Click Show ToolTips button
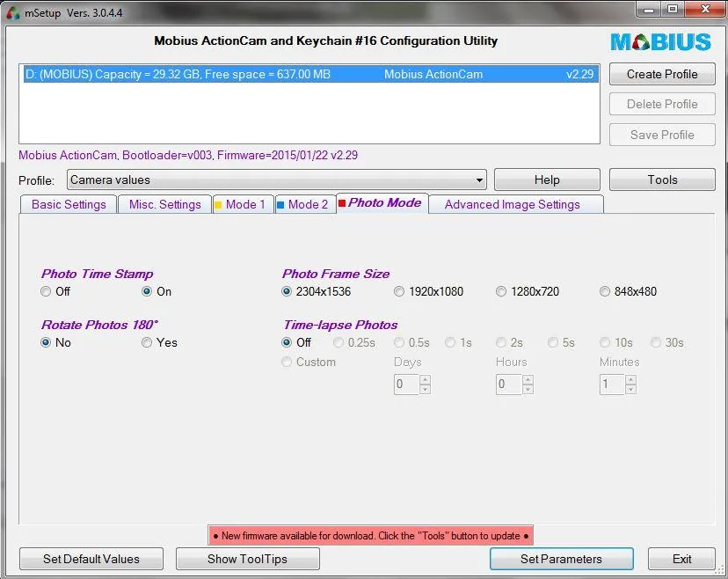Screen dimensions: 728x579 247,559
